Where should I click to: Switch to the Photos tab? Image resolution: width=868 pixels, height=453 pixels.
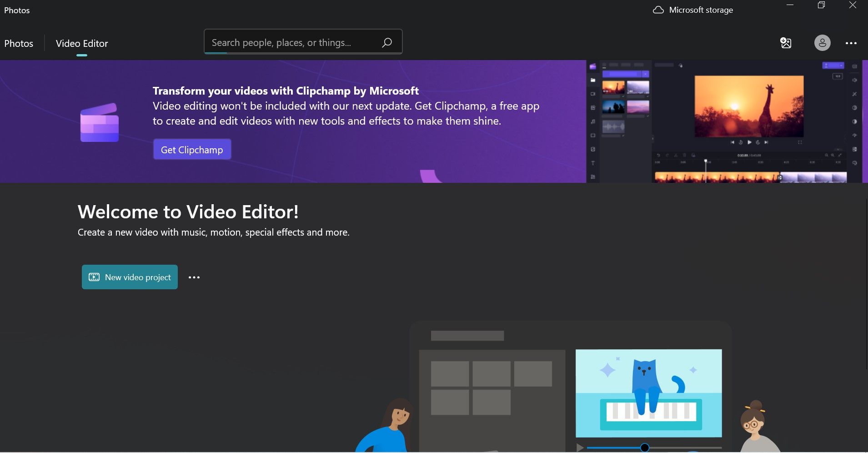coord(19,43)
